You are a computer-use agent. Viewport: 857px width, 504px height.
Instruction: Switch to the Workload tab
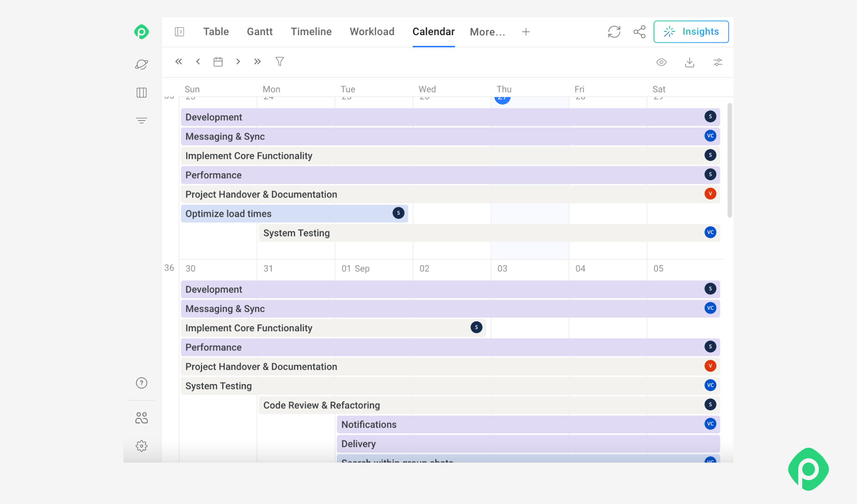point(372,32)
